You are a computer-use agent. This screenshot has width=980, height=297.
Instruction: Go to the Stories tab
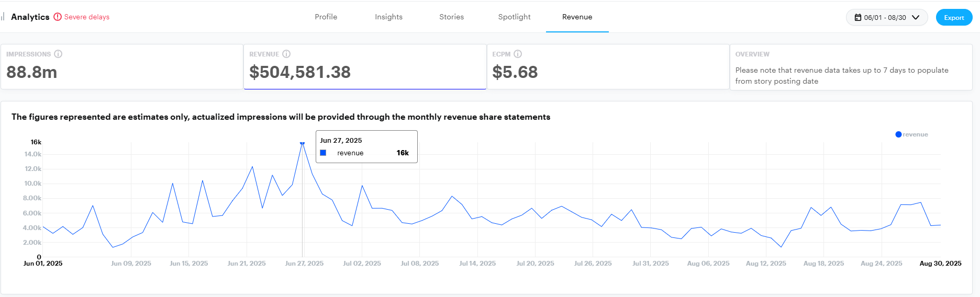pyautogui.click(x=451, y=17)
